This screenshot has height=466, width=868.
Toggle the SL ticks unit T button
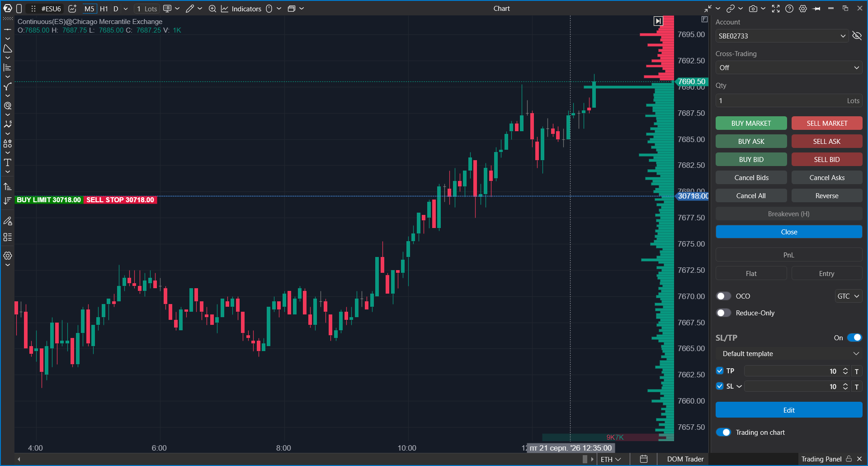(x=857, y=386)
